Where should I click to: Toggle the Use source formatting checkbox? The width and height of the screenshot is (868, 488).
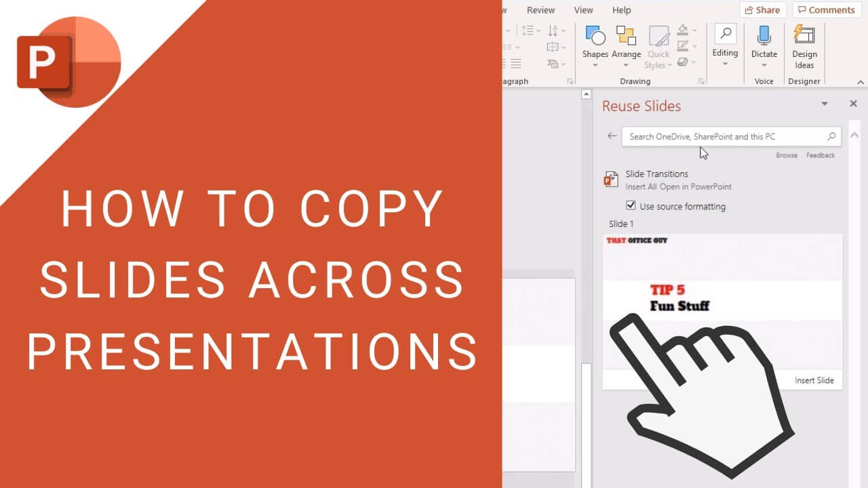pos(631,206)
